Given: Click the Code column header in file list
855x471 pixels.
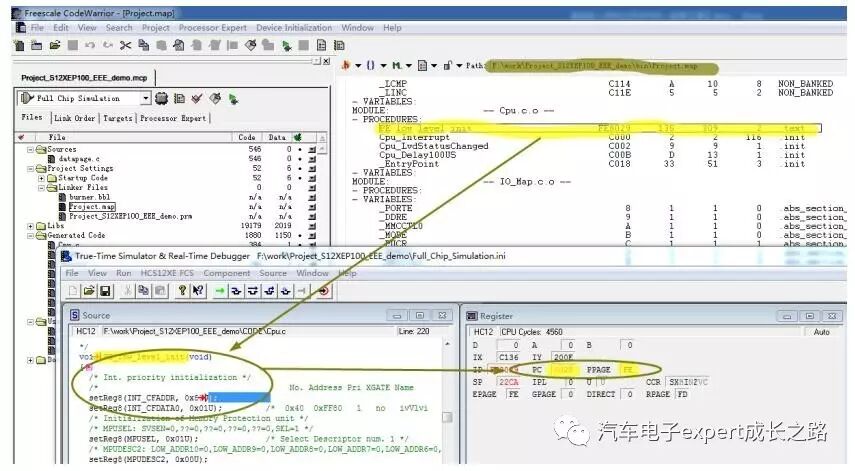Looking at the screenshot, I should point(247,137).
